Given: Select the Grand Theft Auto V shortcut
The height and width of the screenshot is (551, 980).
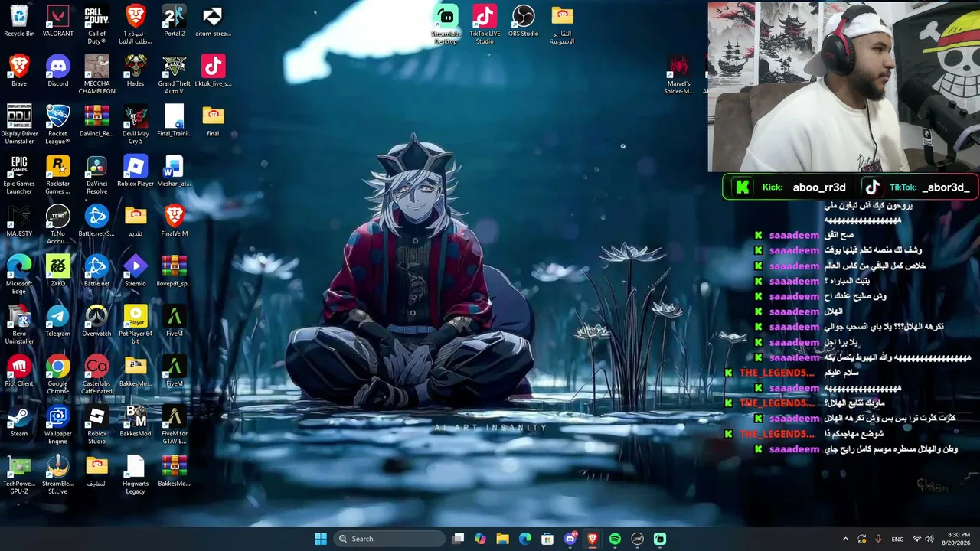Looking at the screenshot, I should tap(175, 74).
